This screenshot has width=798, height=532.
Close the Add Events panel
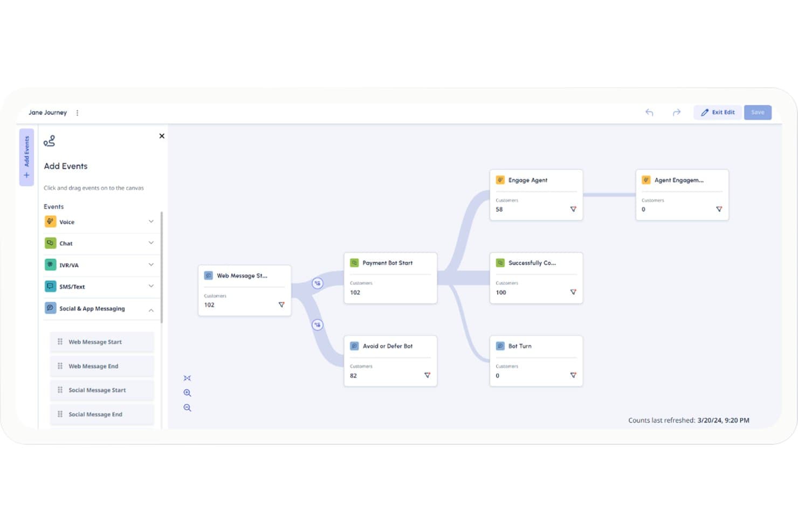162,136
